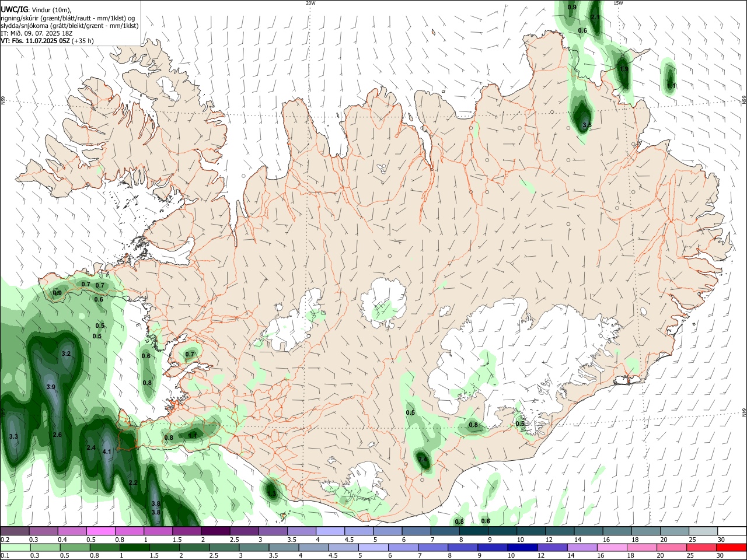
Task: Pick the white swatch after 30 in the upper legend row
Action: pyautogui.click(x=732, y=531)
